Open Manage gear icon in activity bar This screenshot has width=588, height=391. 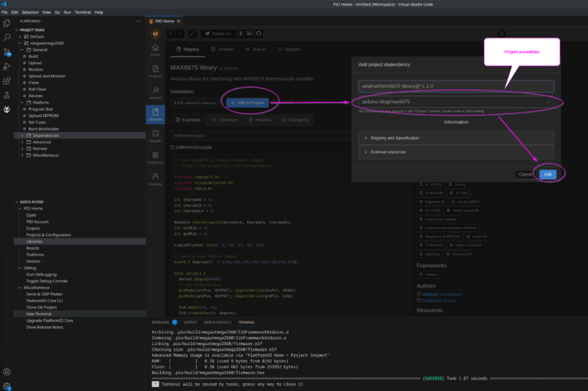click(7, 386)
